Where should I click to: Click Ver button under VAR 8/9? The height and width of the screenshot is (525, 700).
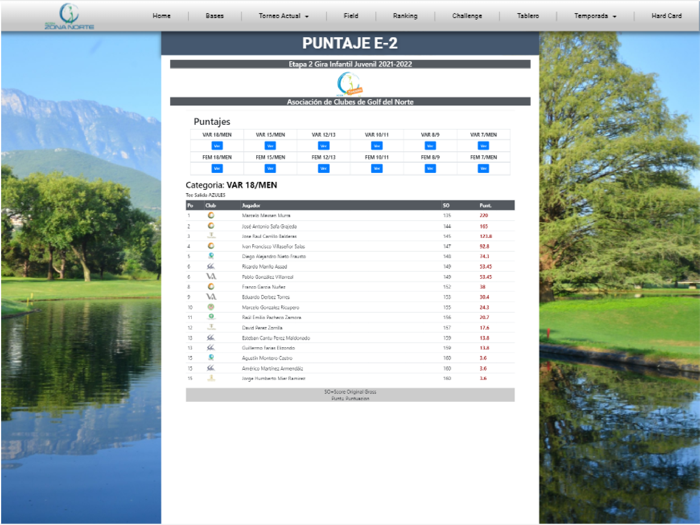coord(430,146)
